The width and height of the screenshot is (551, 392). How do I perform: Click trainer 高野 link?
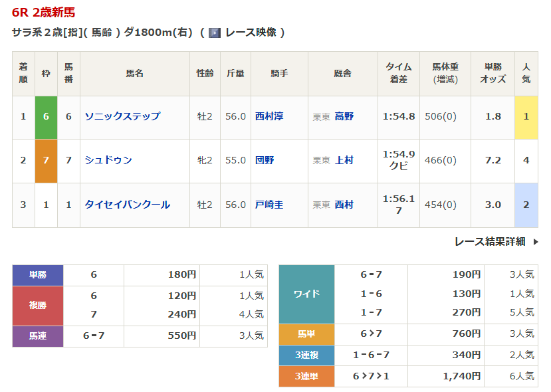(344, 116)
